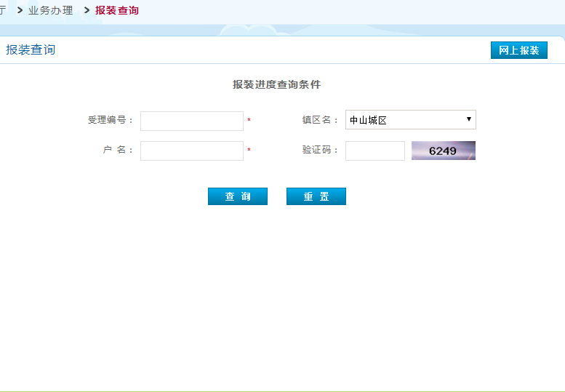This screenshot has width=565, height=392.
Task: Click the red asterisk beside 受理编号 field
Action: point(249,121)
